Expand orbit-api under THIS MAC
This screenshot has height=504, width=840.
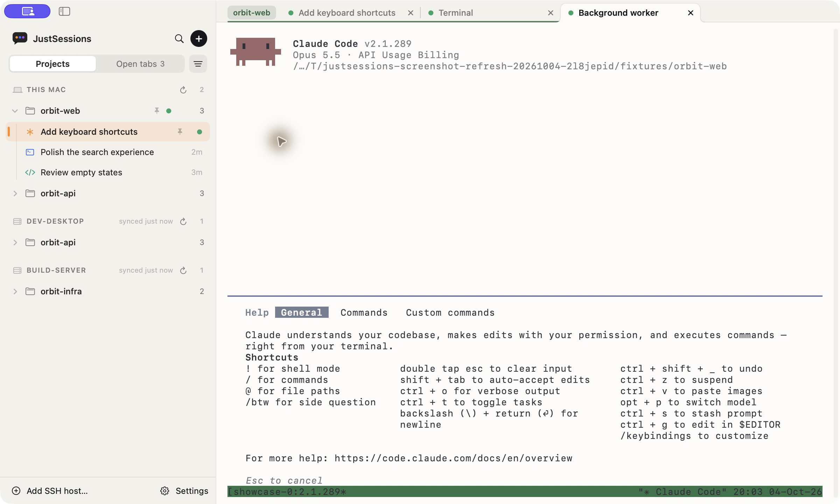point(15,193)
